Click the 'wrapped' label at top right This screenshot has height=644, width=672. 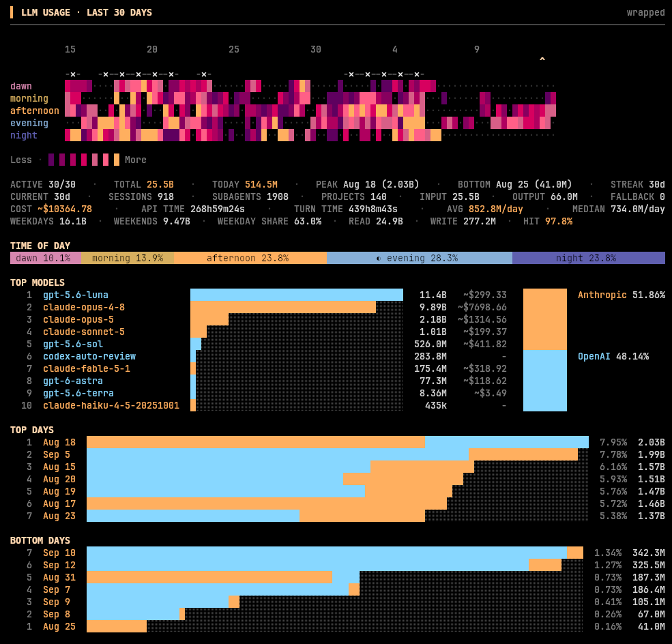coord(645,12)
